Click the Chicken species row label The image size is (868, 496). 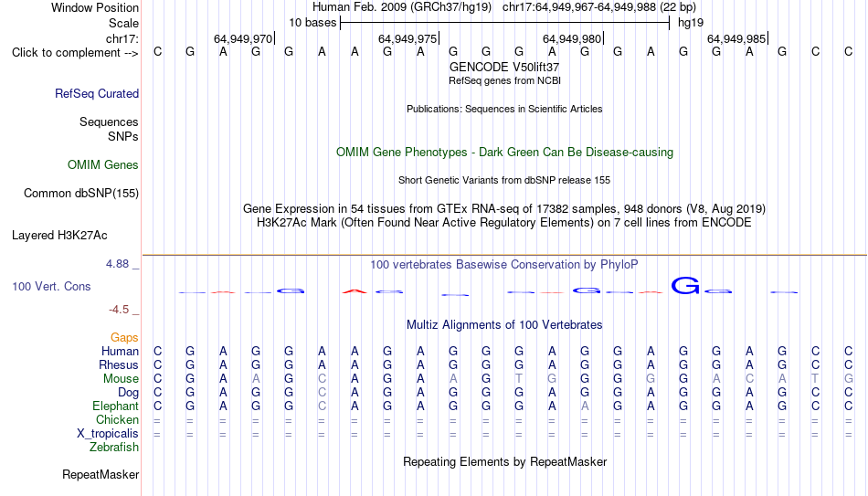coord(117,419)
